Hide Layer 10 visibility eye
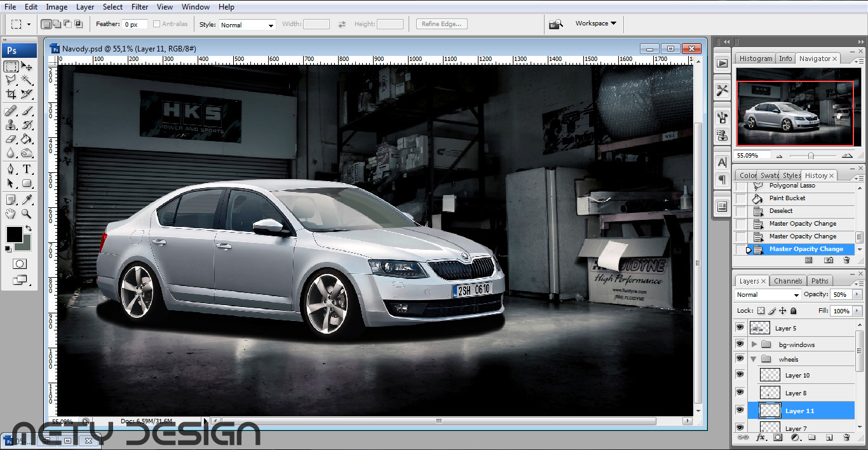The width and height of the screenshot is (868, 450). click(740, 375)
